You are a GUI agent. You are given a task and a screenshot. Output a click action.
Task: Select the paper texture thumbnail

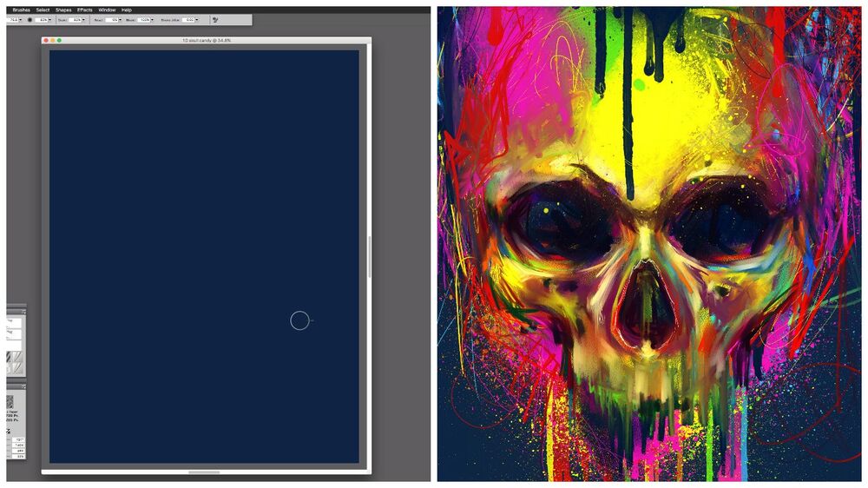tap(10, 402)
